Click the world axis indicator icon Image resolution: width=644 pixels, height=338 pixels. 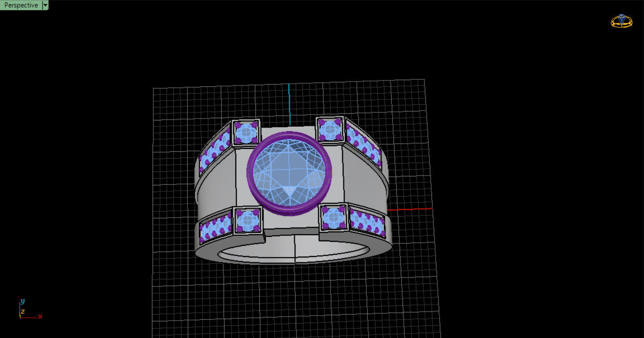click(x=30, y=309)
